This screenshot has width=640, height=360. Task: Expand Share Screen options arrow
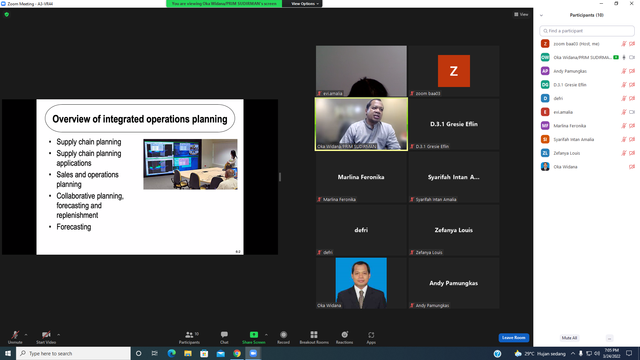(267, 335)
